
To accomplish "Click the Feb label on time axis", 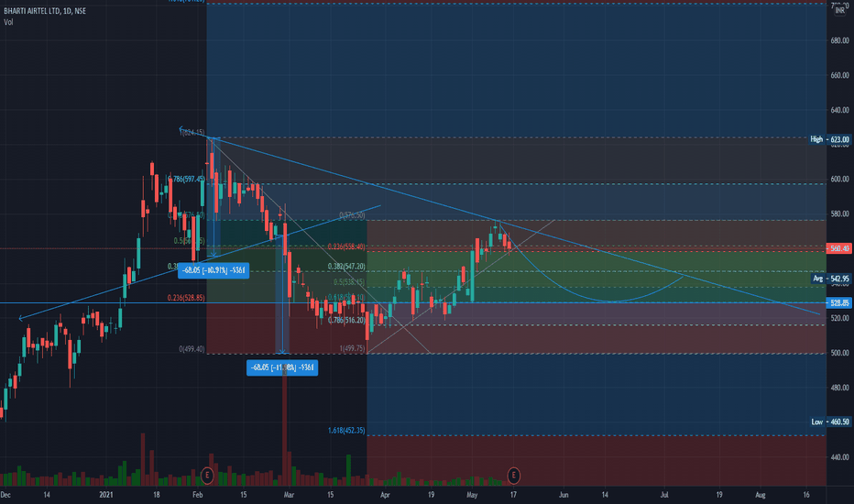I will click(x=197, y=495).
